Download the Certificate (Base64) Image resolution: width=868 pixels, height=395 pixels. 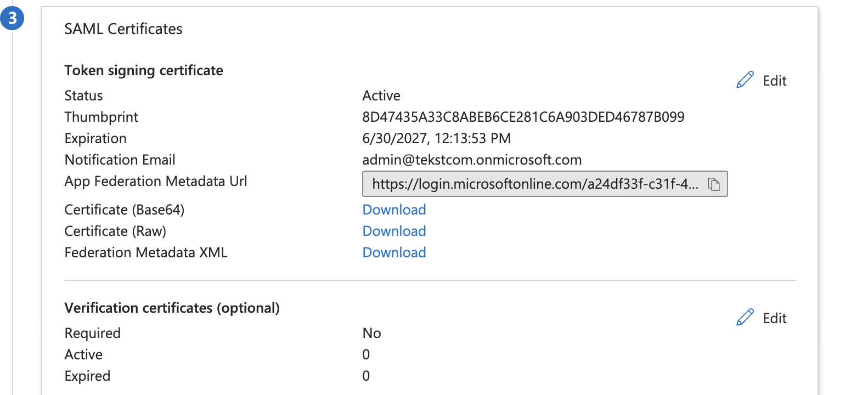[394, 210]
